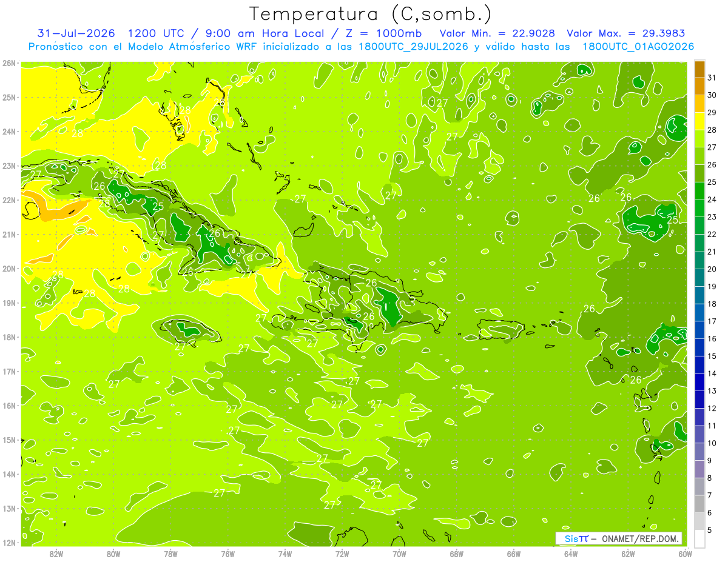Click the blue legend swatch between 16 and 17

[x=699, y=330]
